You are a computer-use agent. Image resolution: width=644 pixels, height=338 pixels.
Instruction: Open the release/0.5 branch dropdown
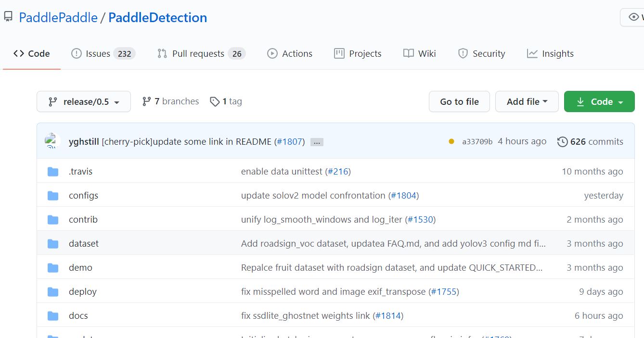coord(84,101)
